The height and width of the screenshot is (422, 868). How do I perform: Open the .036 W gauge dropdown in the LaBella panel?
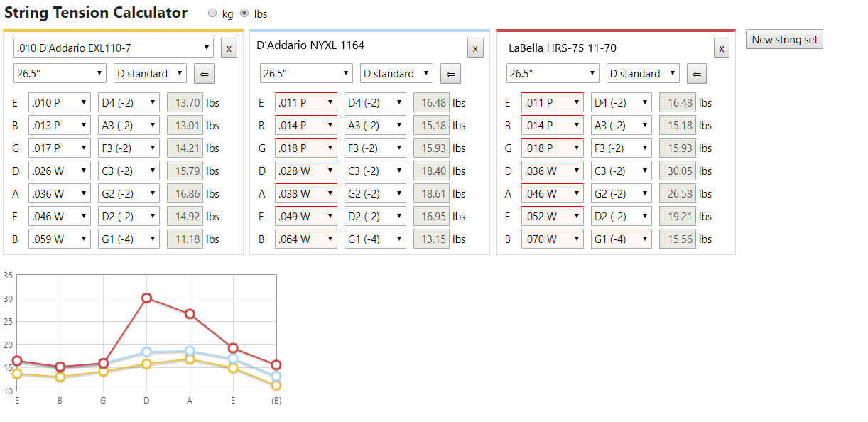553,171
